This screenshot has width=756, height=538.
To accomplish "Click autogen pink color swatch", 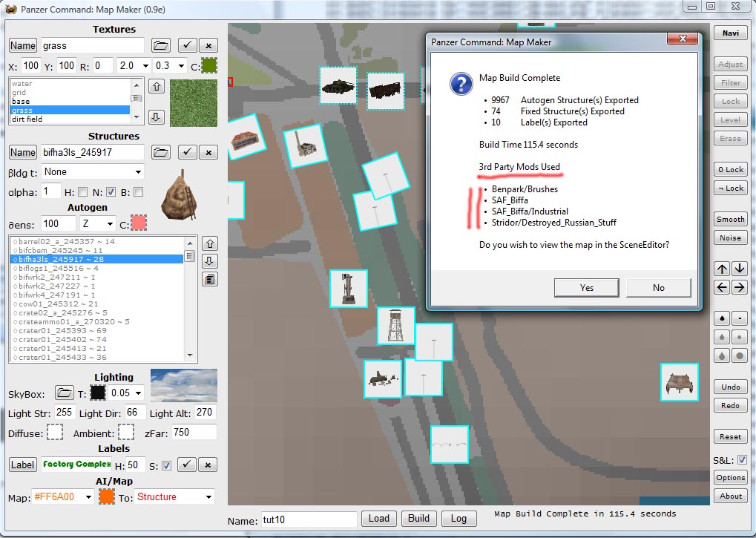I will (139, 223).
